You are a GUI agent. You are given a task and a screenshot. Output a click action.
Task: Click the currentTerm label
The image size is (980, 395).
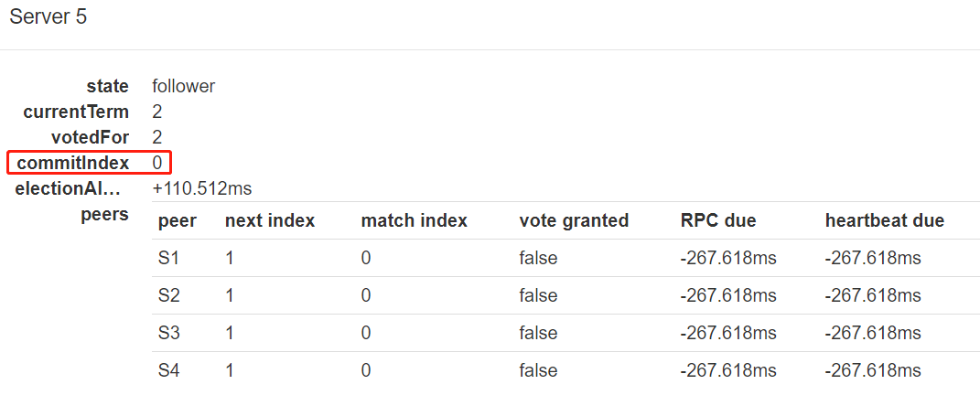[76, 112]
